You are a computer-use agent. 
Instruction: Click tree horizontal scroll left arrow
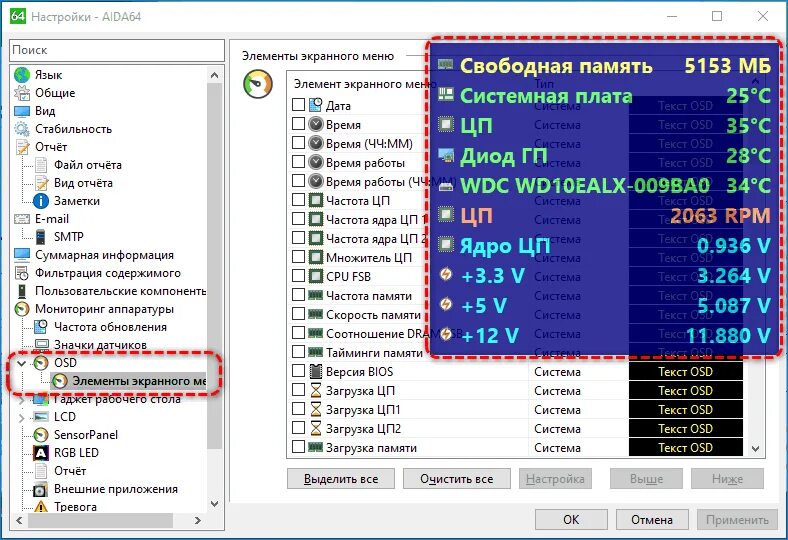pos(19,520)
